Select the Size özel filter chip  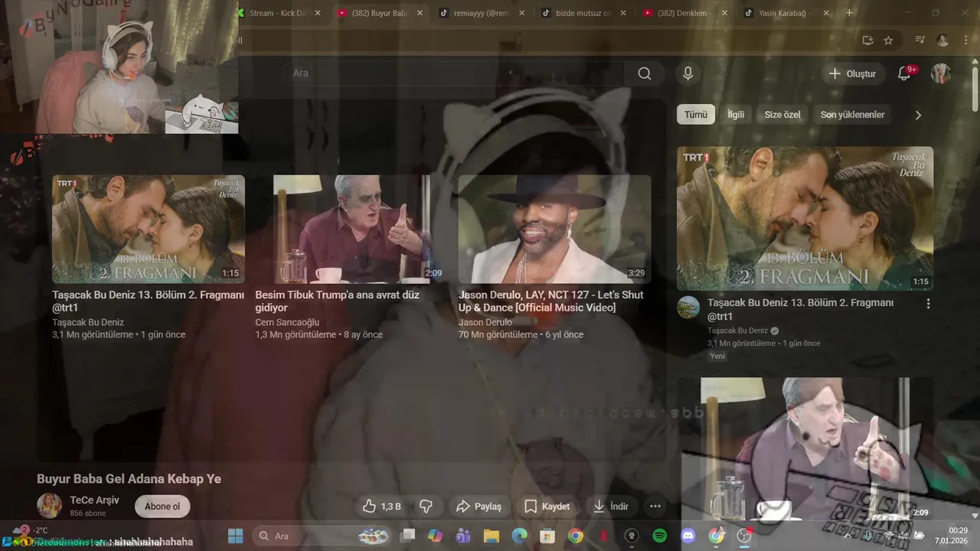pos(782,115)
